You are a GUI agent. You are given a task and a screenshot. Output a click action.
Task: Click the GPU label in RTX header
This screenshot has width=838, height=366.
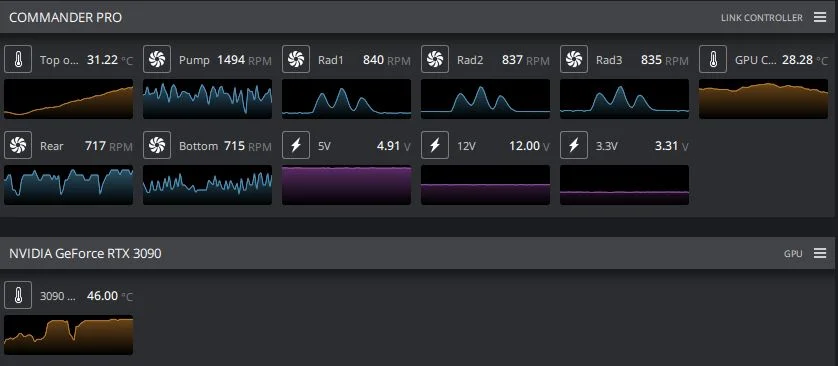pos(793,254)
